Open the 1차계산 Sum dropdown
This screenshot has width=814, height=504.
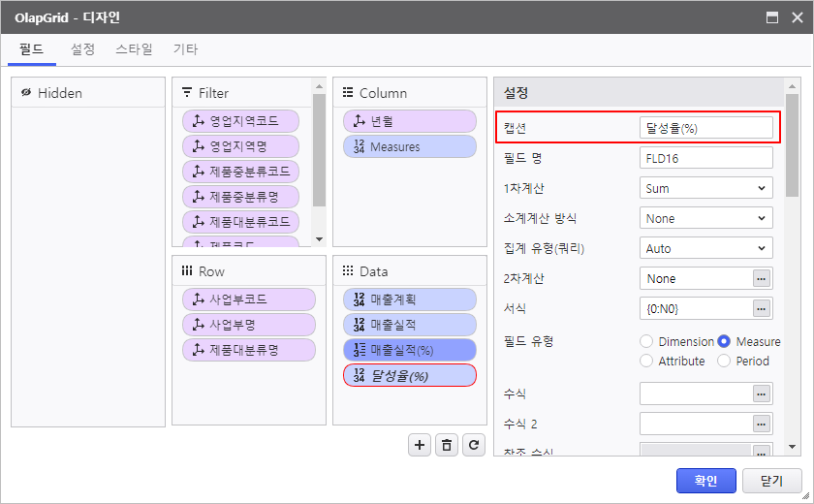click(x=706, y=188)
